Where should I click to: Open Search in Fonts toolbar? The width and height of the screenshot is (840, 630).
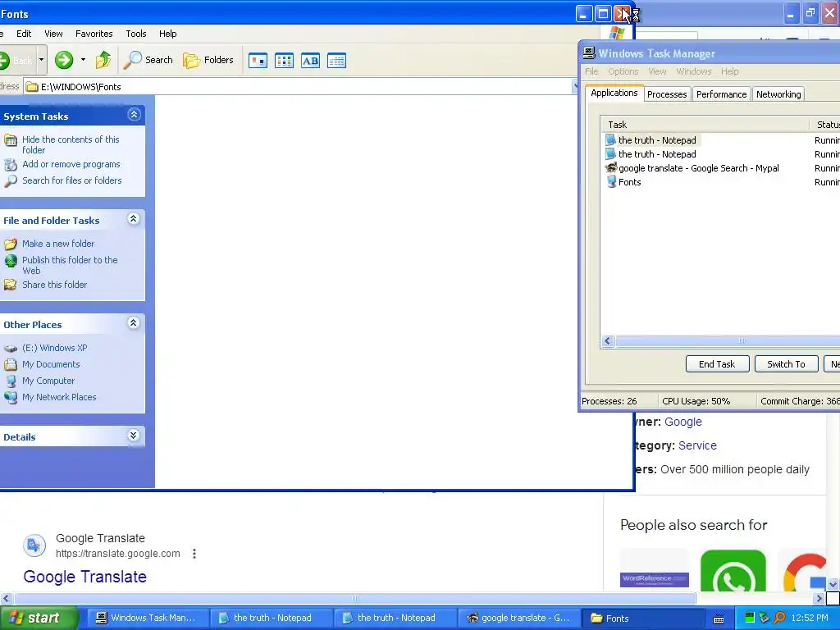click(148, 60)
